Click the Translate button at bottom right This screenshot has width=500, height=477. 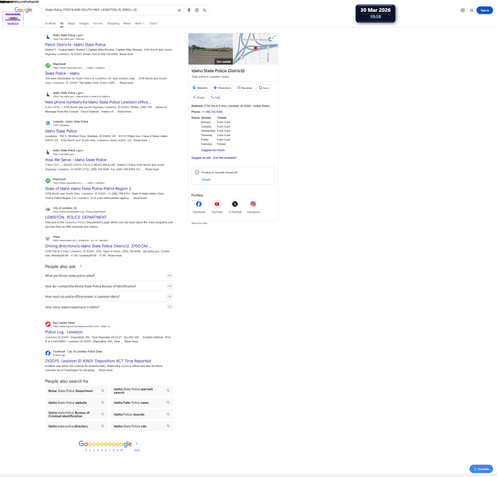(x=481, y=469)
